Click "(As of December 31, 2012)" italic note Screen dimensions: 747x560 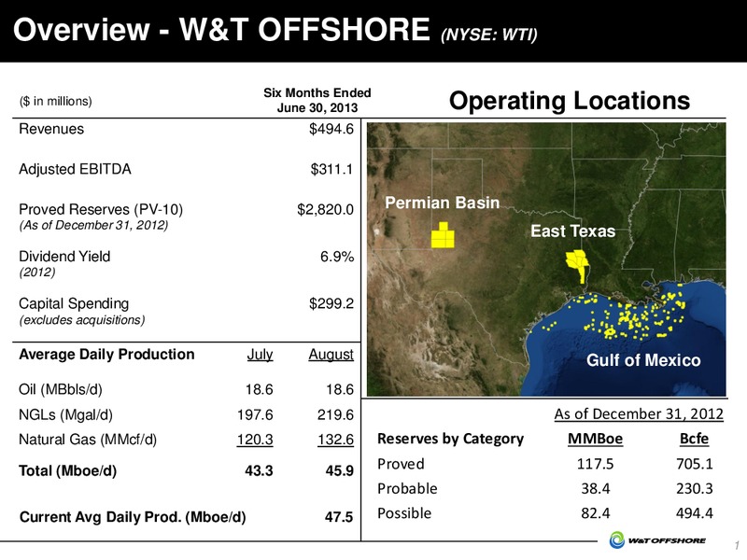(x=94, y=225)
